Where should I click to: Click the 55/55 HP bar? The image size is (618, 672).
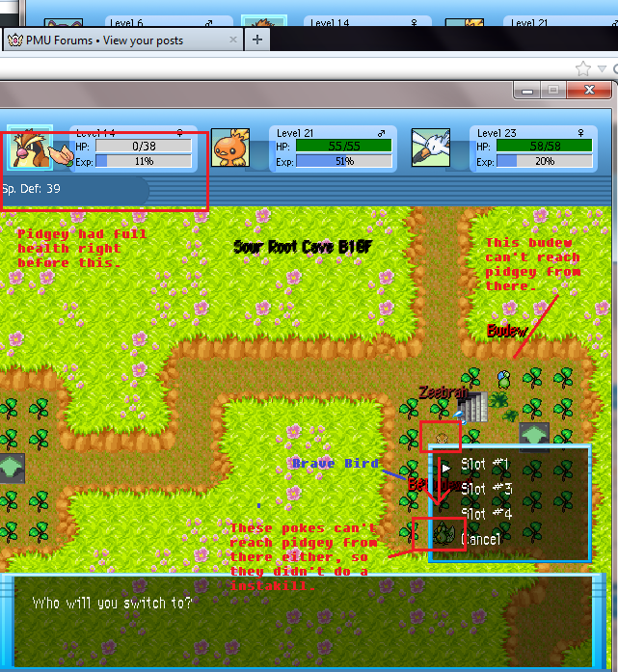344,146
